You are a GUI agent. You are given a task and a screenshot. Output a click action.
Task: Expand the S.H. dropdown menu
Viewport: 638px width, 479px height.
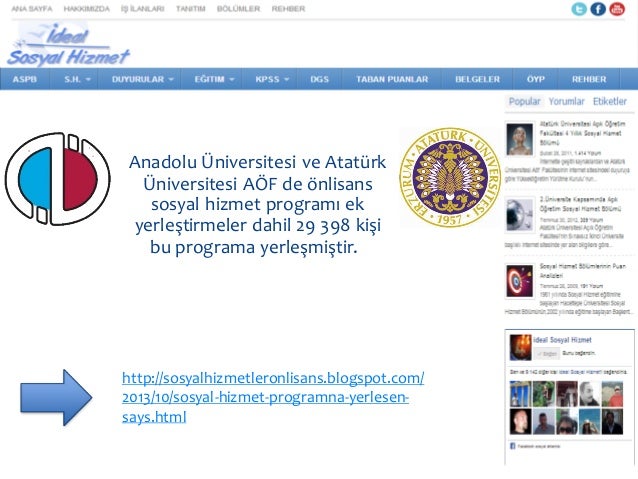[76, 79]
